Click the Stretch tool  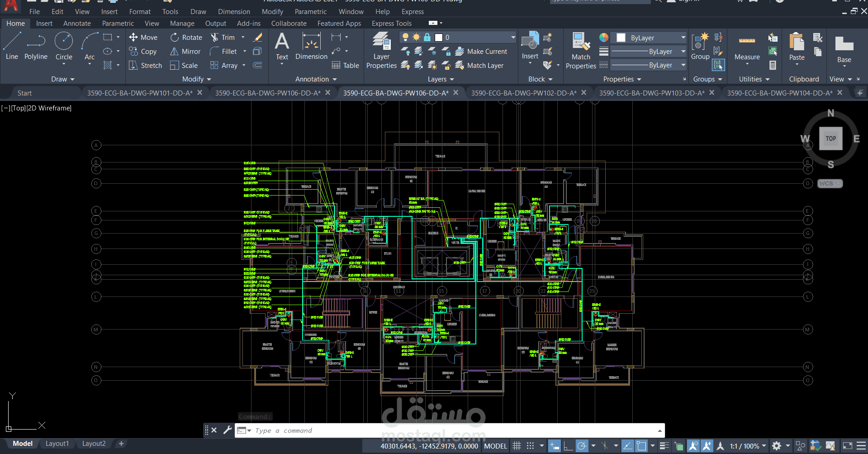145,66
